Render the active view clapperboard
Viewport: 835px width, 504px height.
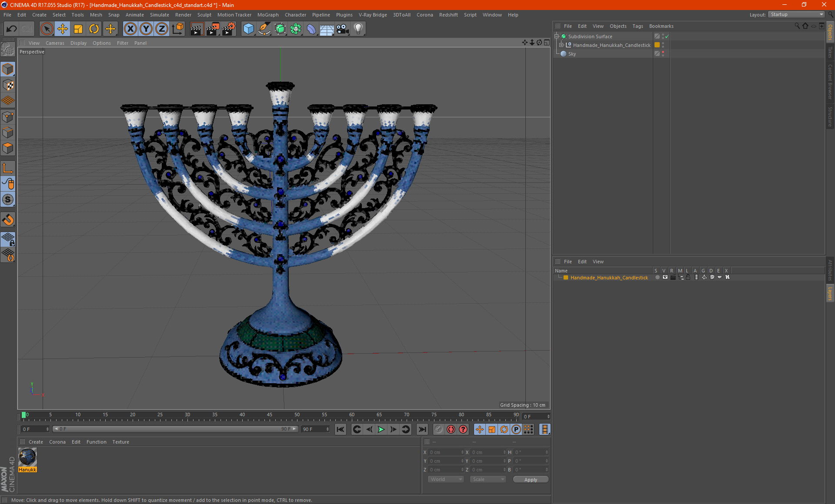197,29
